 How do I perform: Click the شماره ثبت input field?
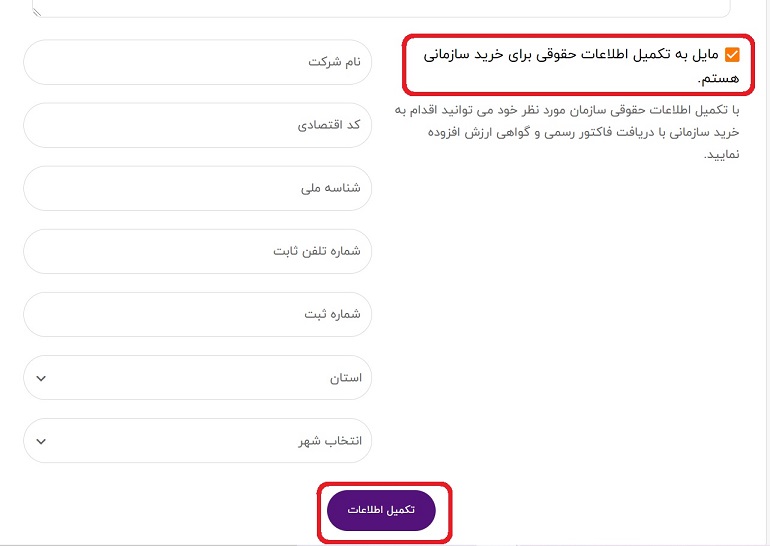(197, 314)
